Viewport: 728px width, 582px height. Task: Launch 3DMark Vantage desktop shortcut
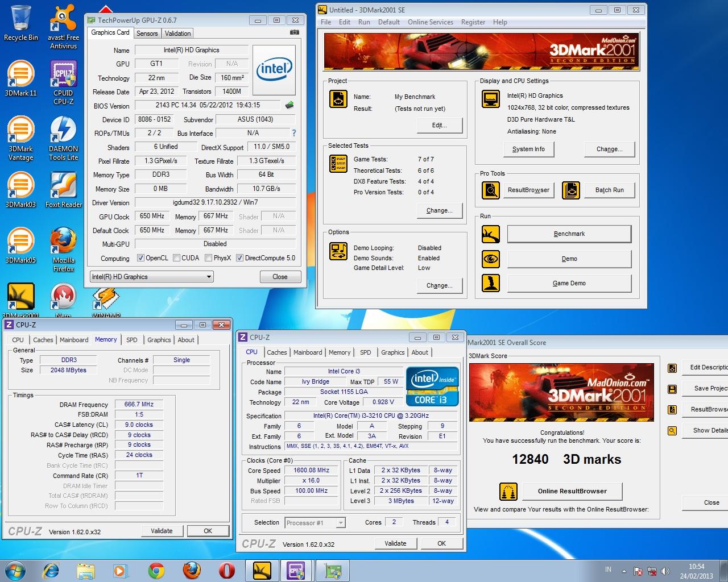20,138
